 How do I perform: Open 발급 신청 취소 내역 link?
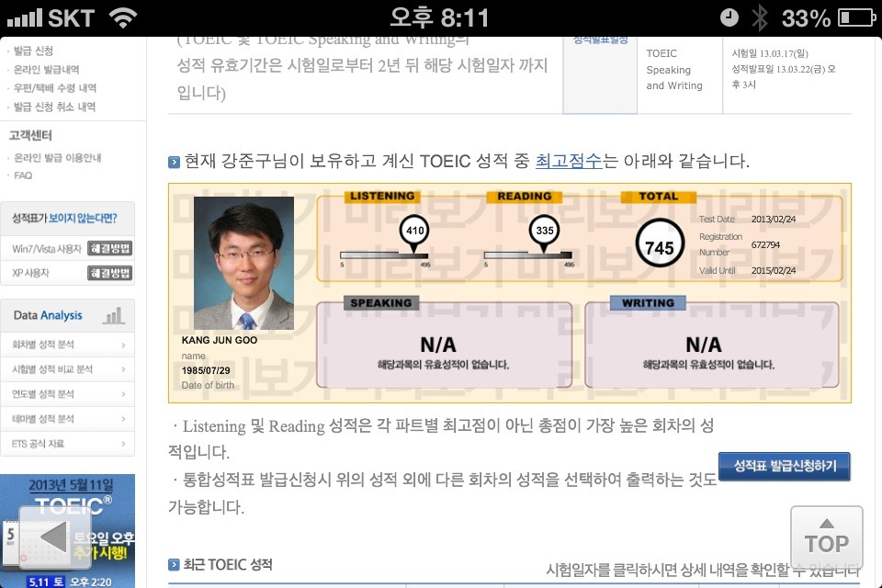(54, 107)
